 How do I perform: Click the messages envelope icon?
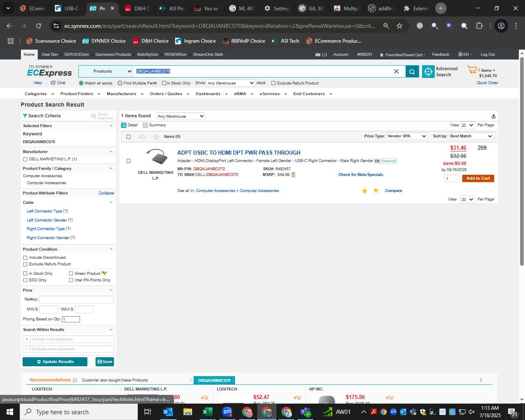click(317, 55)
